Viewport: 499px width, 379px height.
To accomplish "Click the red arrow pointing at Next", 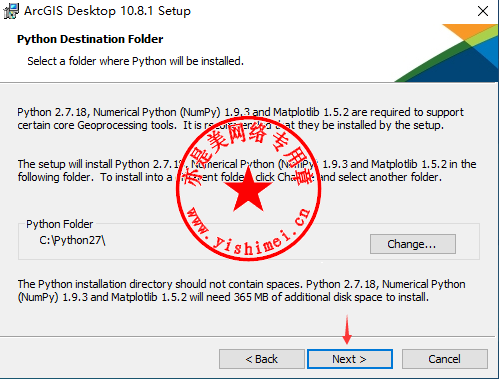I will 347,329.
